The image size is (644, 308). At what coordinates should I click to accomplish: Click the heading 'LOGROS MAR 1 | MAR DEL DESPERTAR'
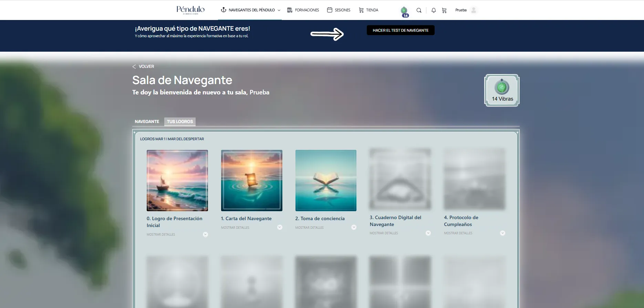coord(172,139)
